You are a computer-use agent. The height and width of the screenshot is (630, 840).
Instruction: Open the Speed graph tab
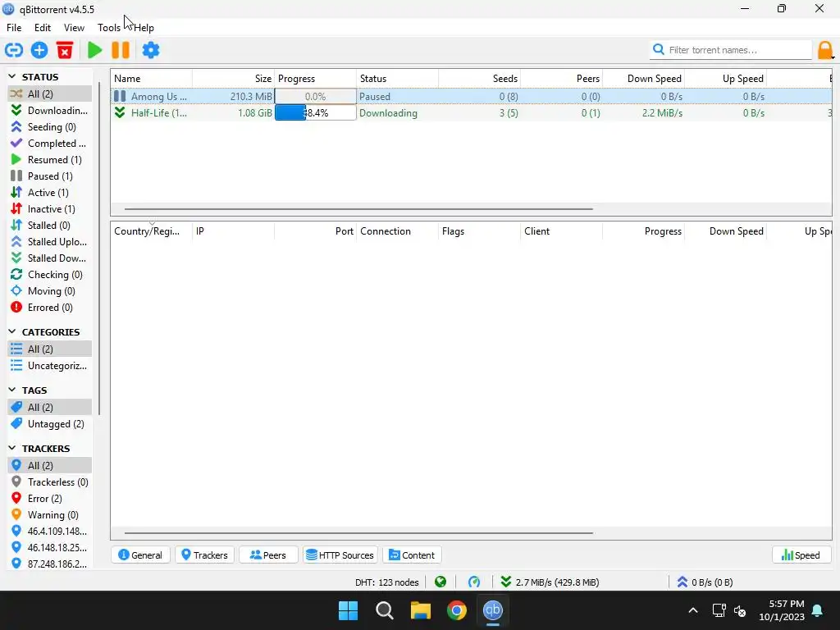[801, 555]
